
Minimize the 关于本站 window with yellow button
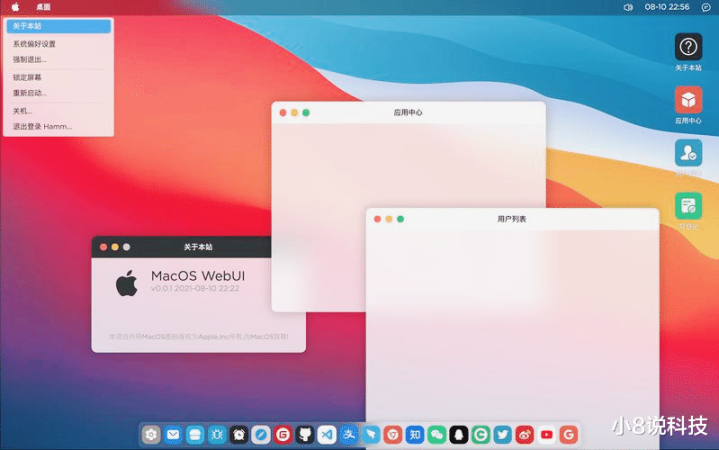click(x=115, y=247)
